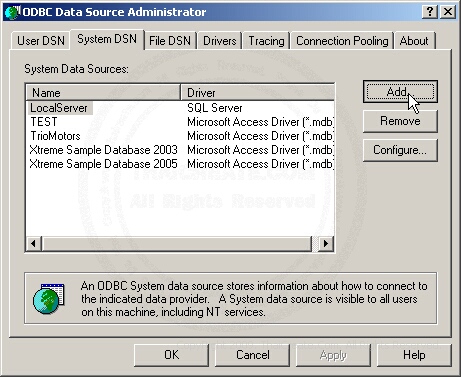Screen dimensions: 461x377
Task: Select the TEST data source
Action: pos(44,122)
